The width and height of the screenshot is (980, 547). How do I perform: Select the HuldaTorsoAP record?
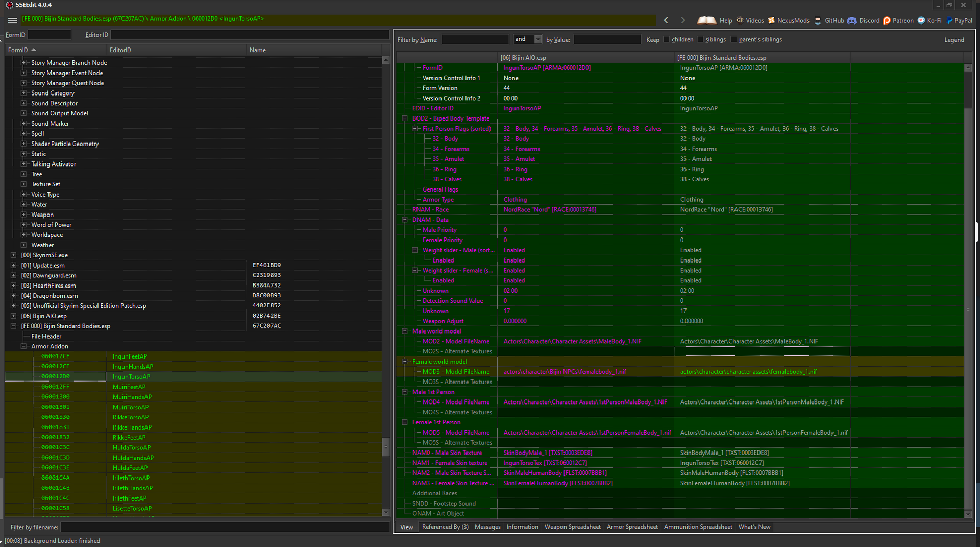pyautogui.click(x=132, y=448)
